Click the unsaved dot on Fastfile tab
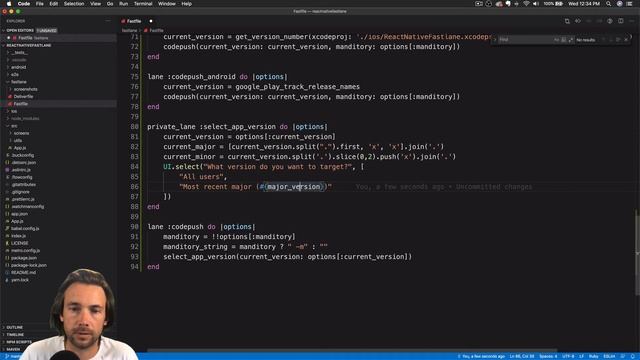The height and width of the screenshot is (360, 640). coord(151,21)
